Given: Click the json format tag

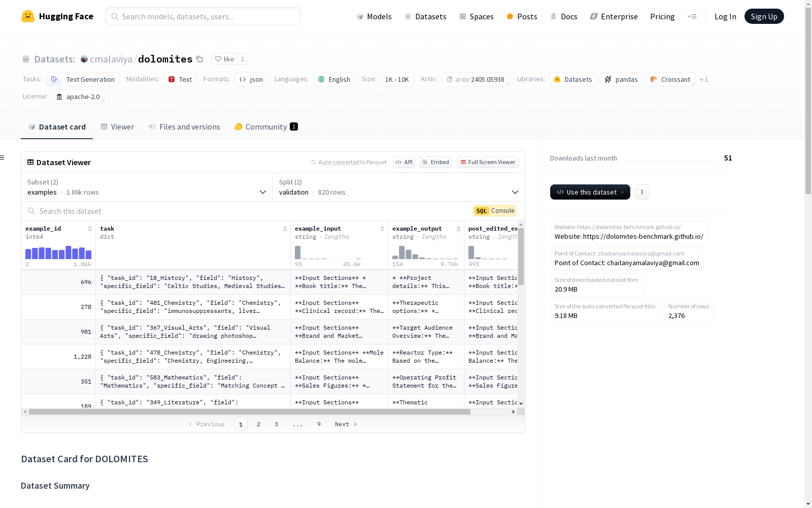Looking at the screenshot, I should (251, 79).
